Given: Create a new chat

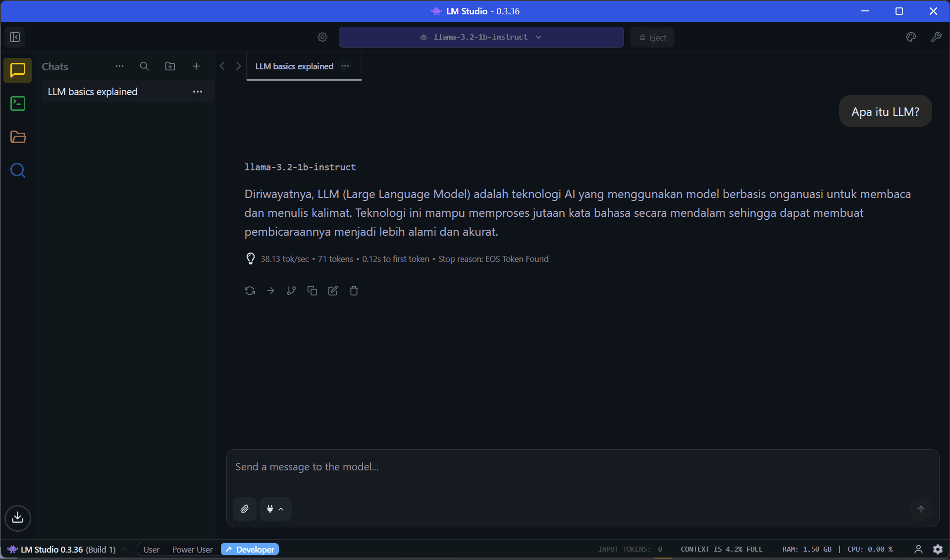Looking at the screenshot, I should (x=196, y=66).
